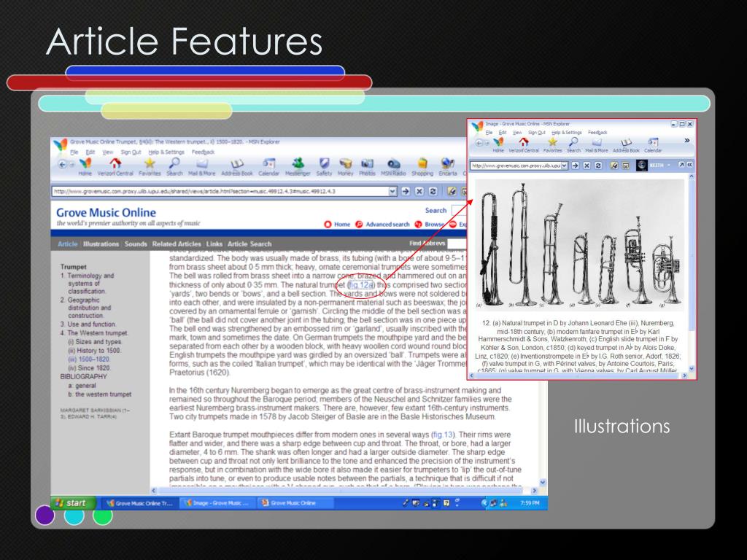Click Browse link on Grove header
This screenshot has height=560, width=747.
(x=429, y=225)
